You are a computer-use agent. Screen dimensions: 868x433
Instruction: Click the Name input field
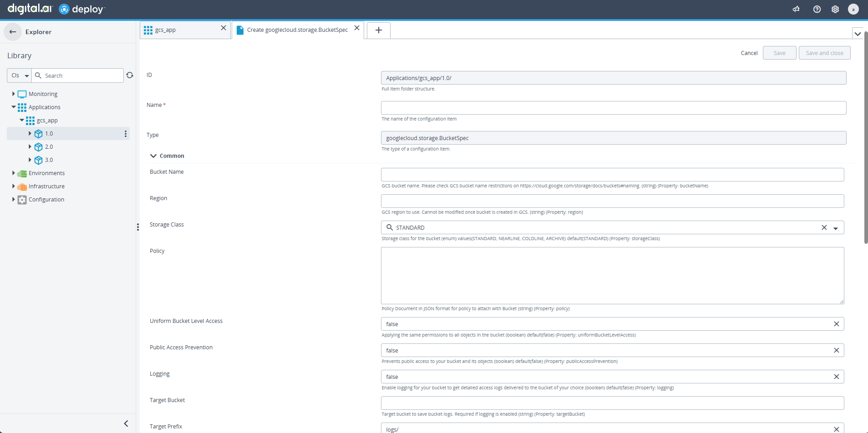pyautogui.click(x=614, y=108)
